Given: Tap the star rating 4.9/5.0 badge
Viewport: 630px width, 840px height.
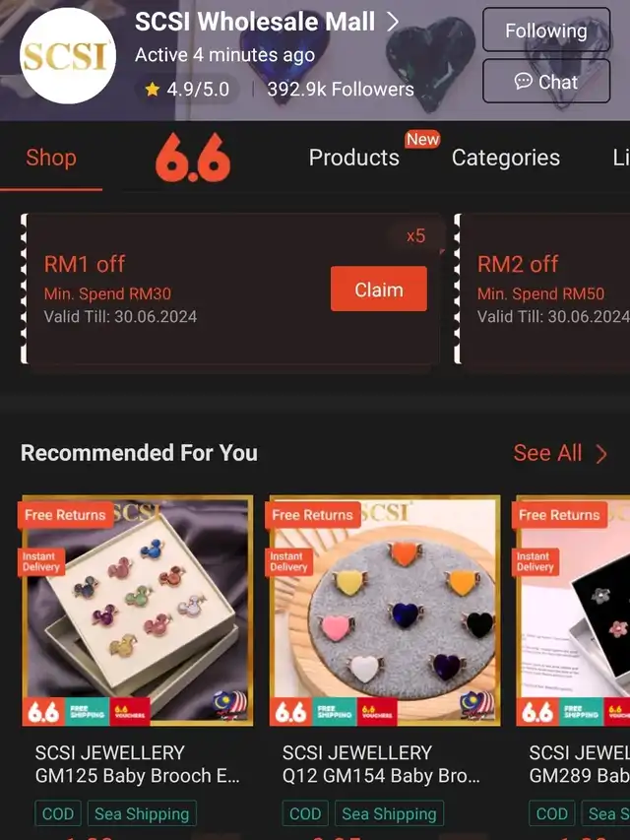Looking at the screenshot, I should [187, 89].
